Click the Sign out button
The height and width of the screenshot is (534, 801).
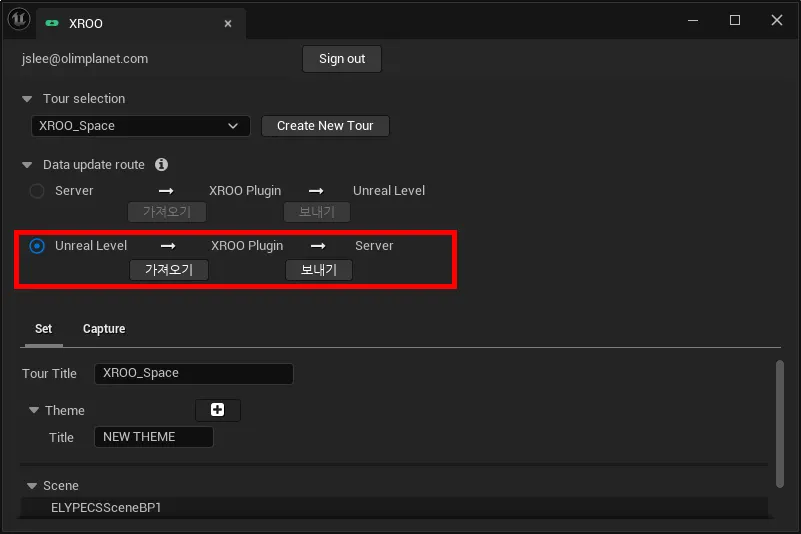[342, 59]
